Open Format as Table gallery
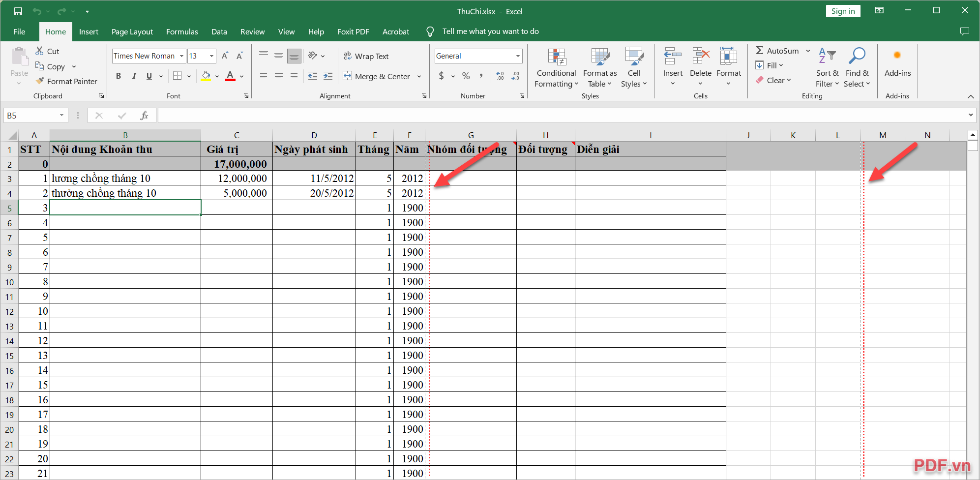The image size is (980, 480). click(600, 68)
